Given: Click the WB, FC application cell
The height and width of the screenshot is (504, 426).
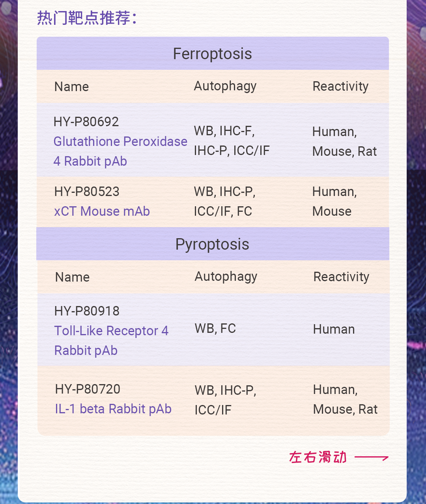Looking at the screenshot, I should (215, 329).
